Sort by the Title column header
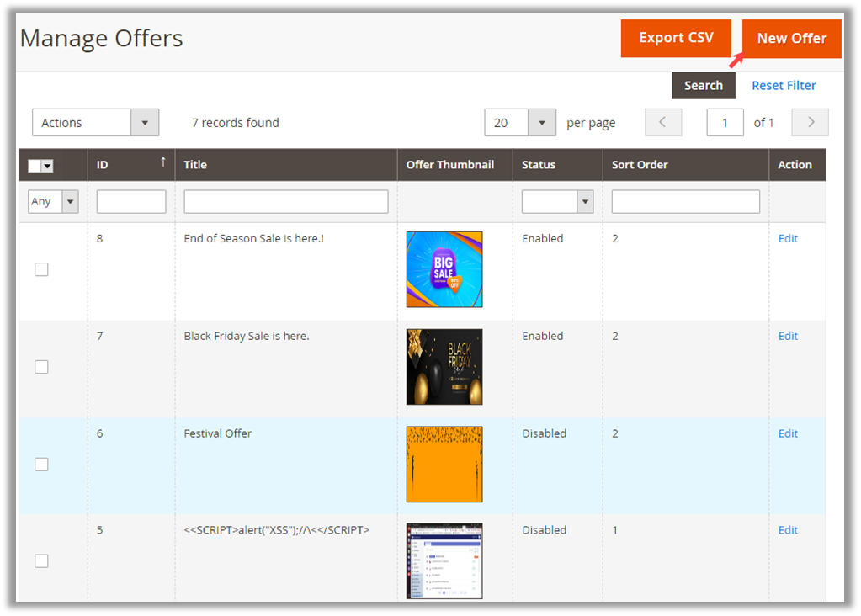 pyautogui.click(x=195, y=165)
